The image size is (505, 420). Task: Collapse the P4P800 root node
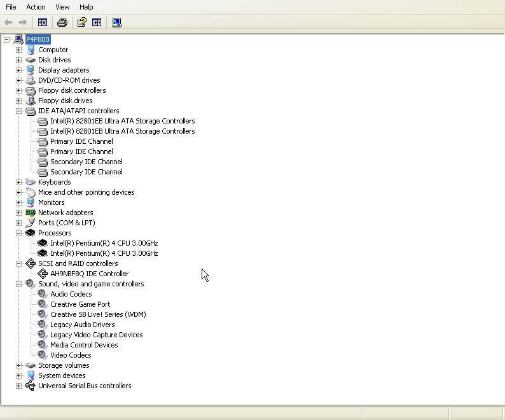pos(6,39)
